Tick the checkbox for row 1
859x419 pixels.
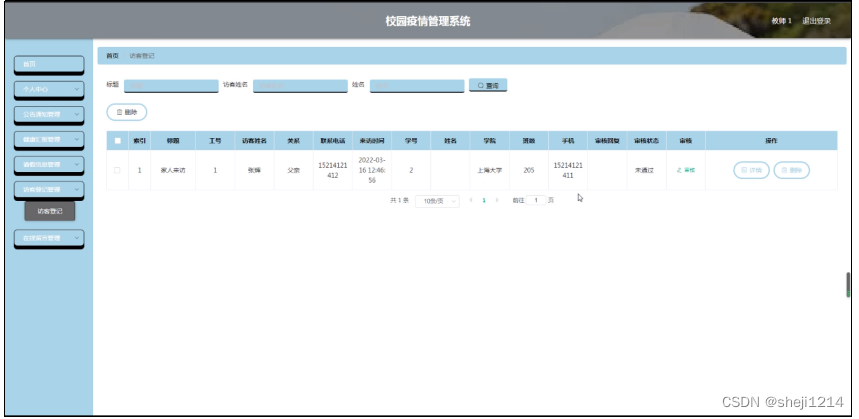pyautogui.click(x=117, y=170)
